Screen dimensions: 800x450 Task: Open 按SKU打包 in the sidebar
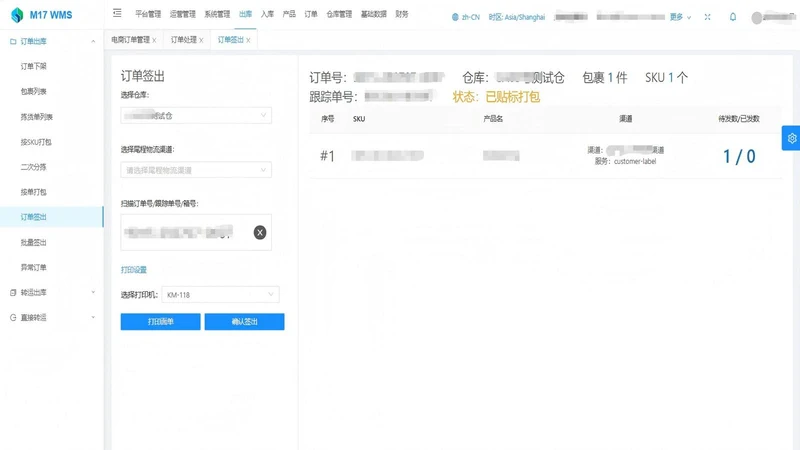click(36, 142)
